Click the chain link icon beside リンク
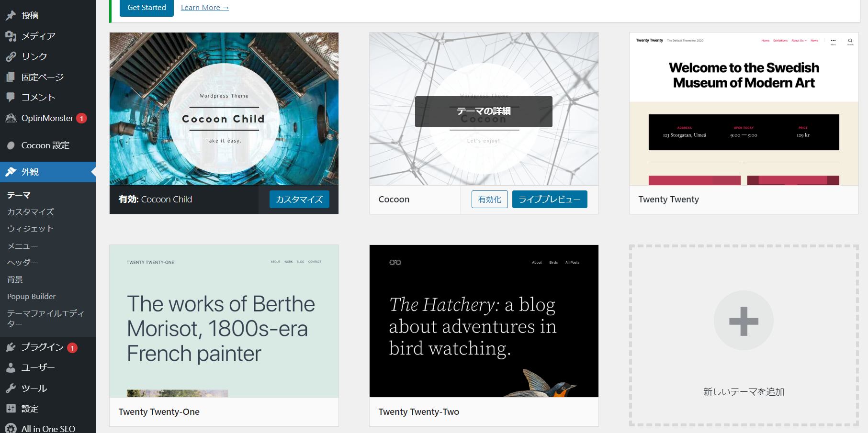Image resolution: width=868 pixels, height=433 pixels. click(x=11, y=56)
